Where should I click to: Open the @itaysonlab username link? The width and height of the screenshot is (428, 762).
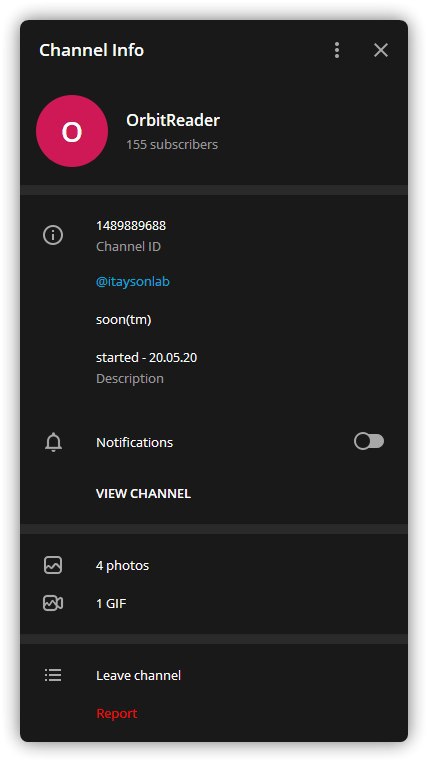pos(133,282)
